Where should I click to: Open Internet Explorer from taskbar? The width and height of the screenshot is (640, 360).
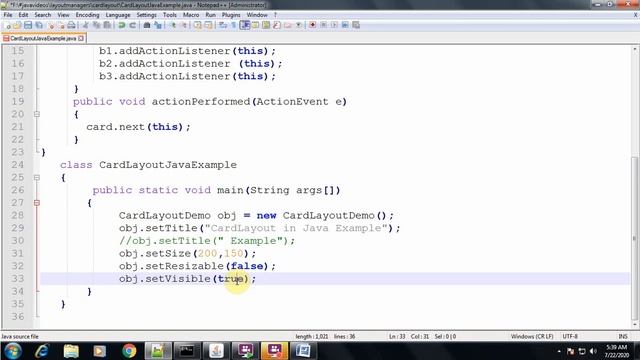click(x=42, y=351)
